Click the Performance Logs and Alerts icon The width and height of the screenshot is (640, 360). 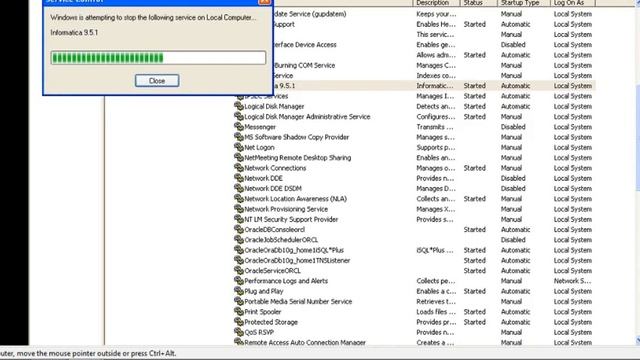[239, 280]
